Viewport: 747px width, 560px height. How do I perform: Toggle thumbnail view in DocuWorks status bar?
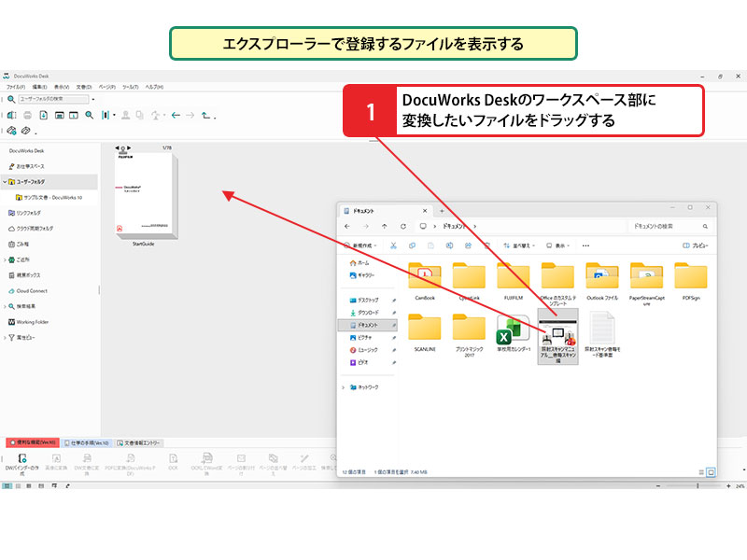click(x=7, y=486)
